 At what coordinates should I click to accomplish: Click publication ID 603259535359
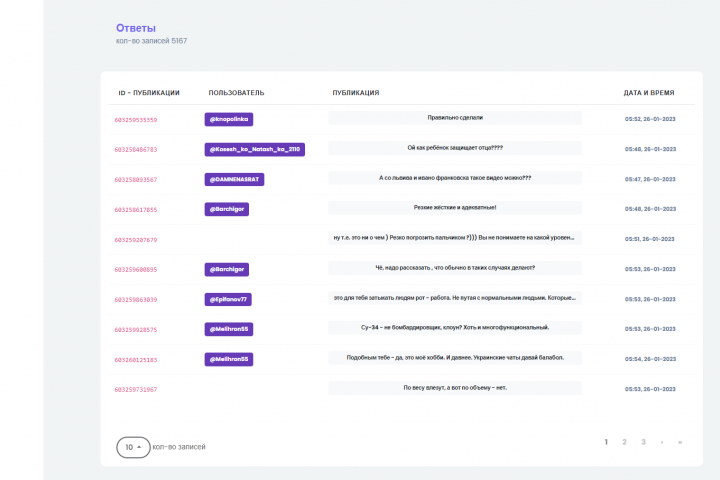coord(136,120)
